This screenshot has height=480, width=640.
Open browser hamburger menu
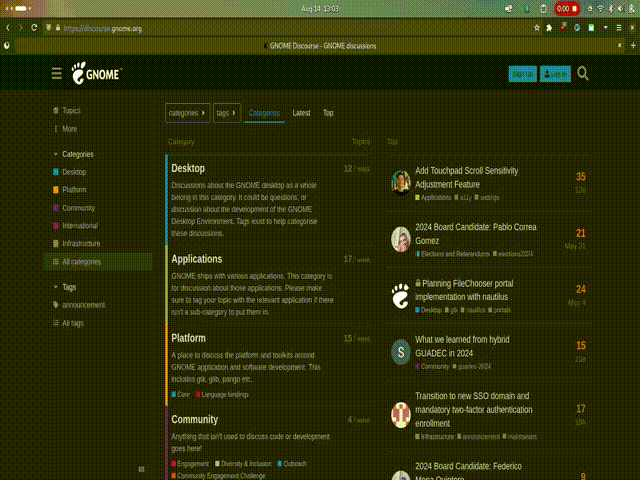619,28
